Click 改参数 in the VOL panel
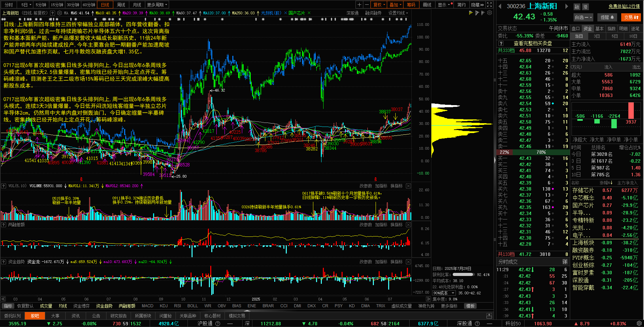This screenshot has height=327, width=644. (x=366, y=186)
